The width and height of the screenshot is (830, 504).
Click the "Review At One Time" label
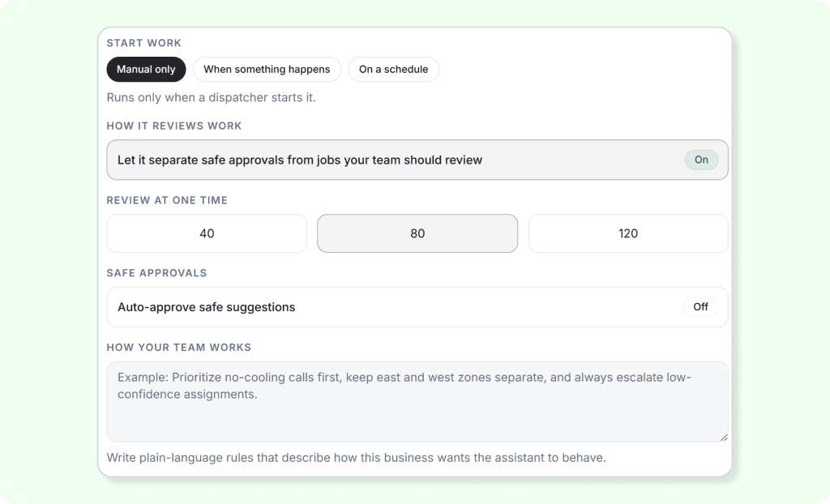click(167, 200)
